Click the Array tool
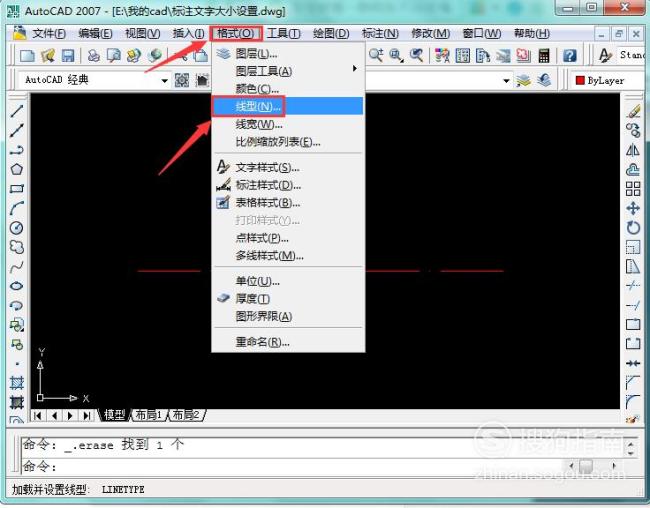 (633, 189)
